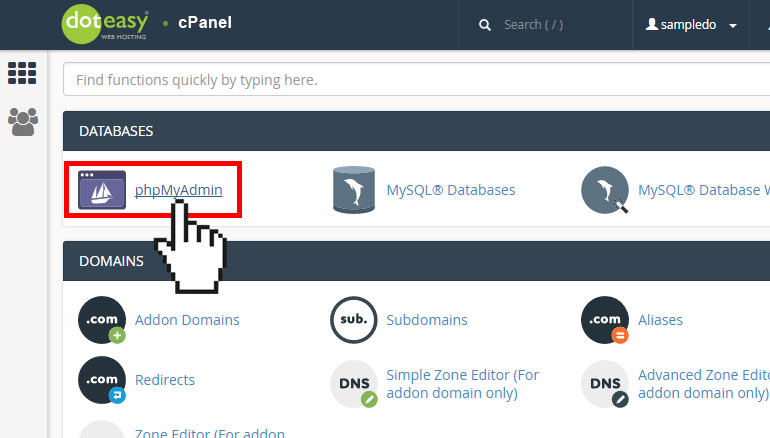Viewport: 770px width, 438px height.
Task: Open the MySQL Databases dolphin icon
Action: coord(353,190)
